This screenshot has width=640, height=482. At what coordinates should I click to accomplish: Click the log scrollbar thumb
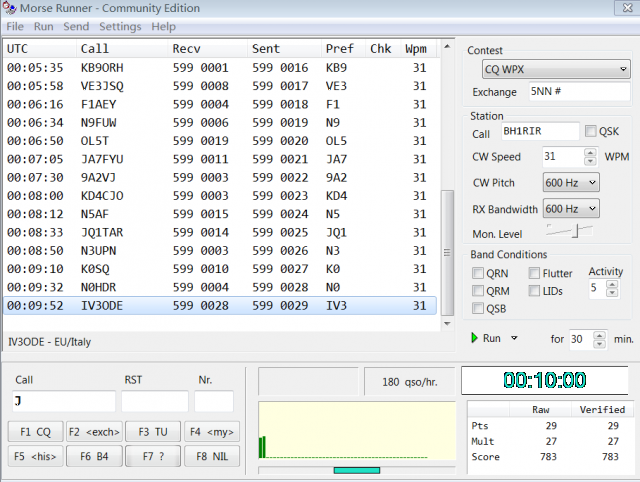coord(447,253)
